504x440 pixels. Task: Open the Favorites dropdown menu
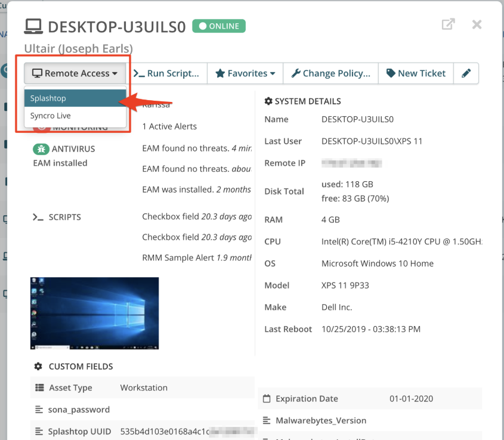point(245,73)
